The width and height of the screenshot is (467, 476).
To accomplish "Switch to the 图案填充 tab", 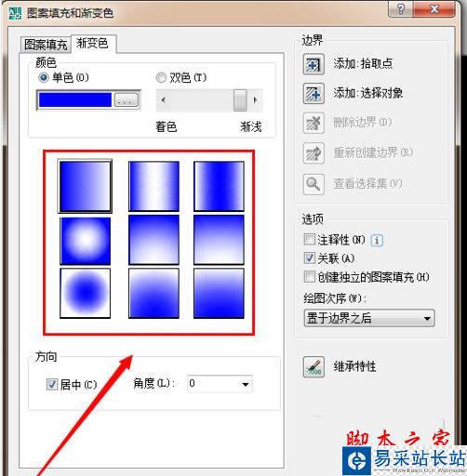I will [46, 45].
